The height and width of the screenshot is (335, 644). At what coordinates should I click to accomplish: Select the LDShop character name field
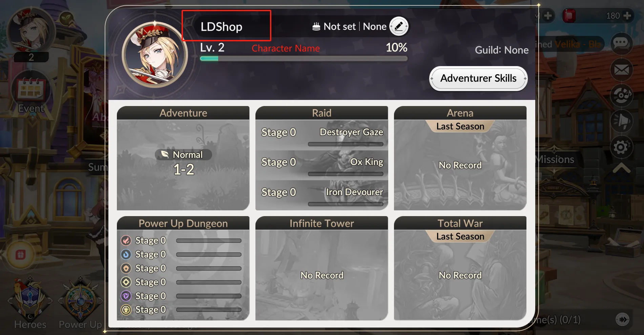tap(226, 26)
